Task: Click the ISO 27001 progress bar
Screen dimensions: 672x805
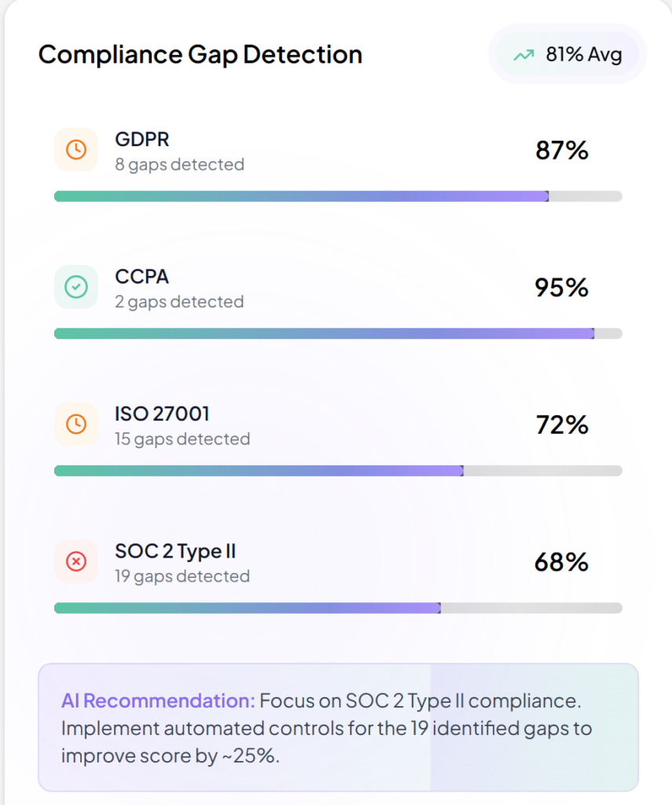Action: coord(338,471)
